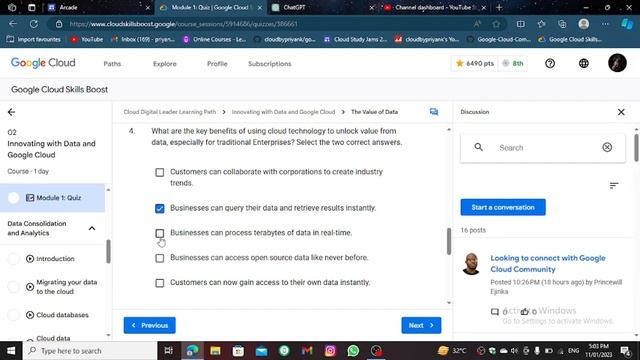Open the Cloud Study Jams bookmark
This screenshot has height=360, width=640.
point(355,39)
